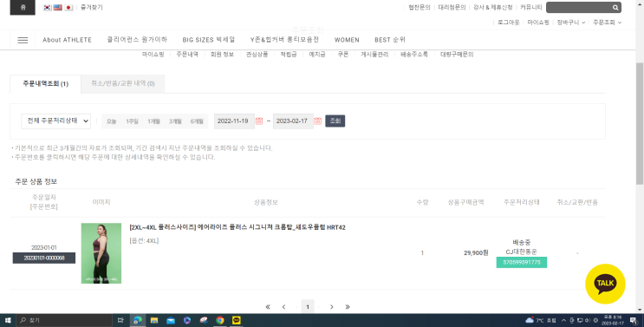Click the site logo home icon
The image size is (644, 327).
[23, 8]
